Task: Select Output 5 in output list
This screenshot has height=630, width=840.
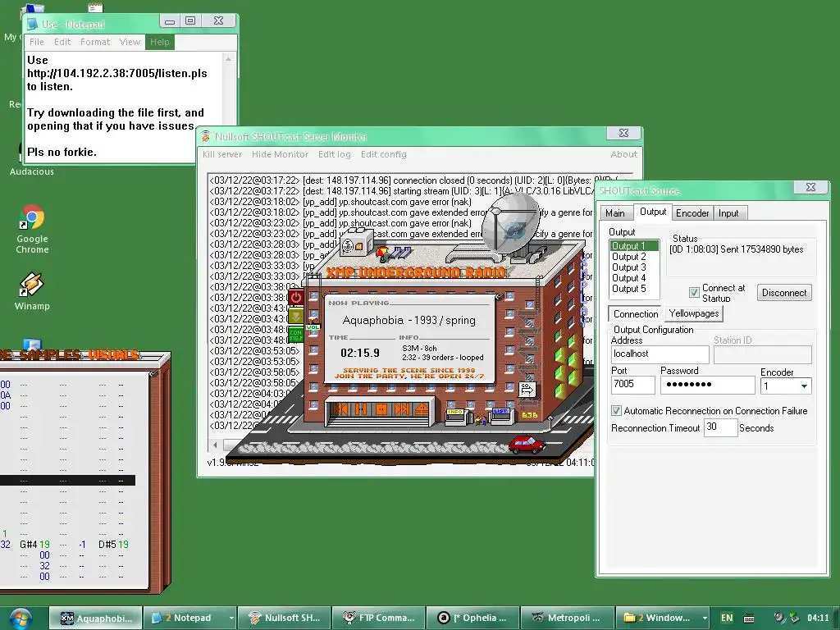Action: (x=635, y=289)
